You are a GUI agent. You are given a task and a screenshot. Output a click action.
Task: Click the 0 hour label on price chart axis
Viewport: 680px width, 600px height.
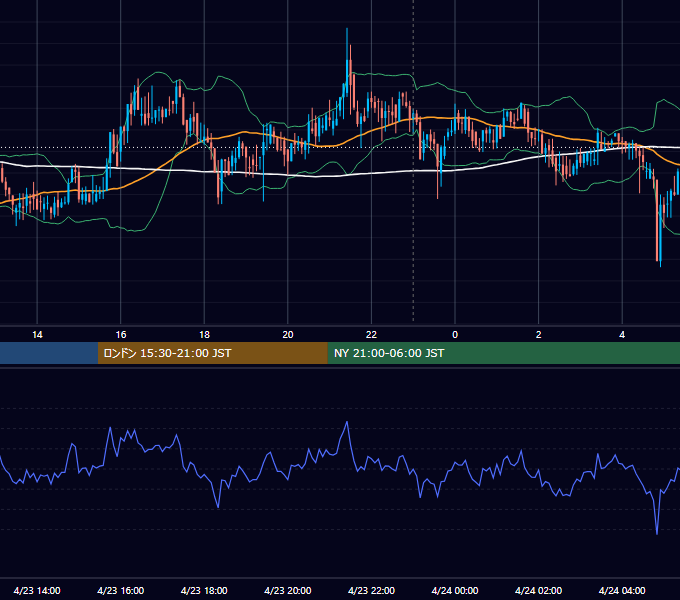455,335
